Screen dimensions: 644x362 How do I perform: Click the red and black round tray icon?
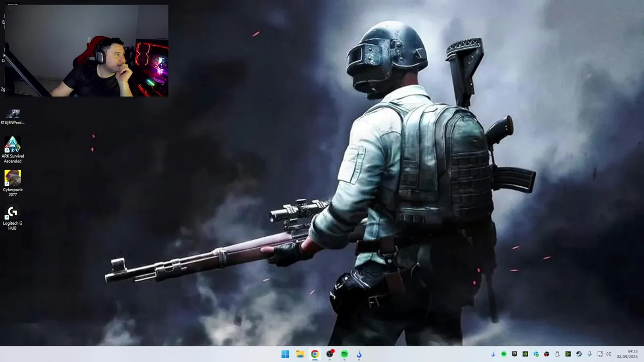coord(547,354)
